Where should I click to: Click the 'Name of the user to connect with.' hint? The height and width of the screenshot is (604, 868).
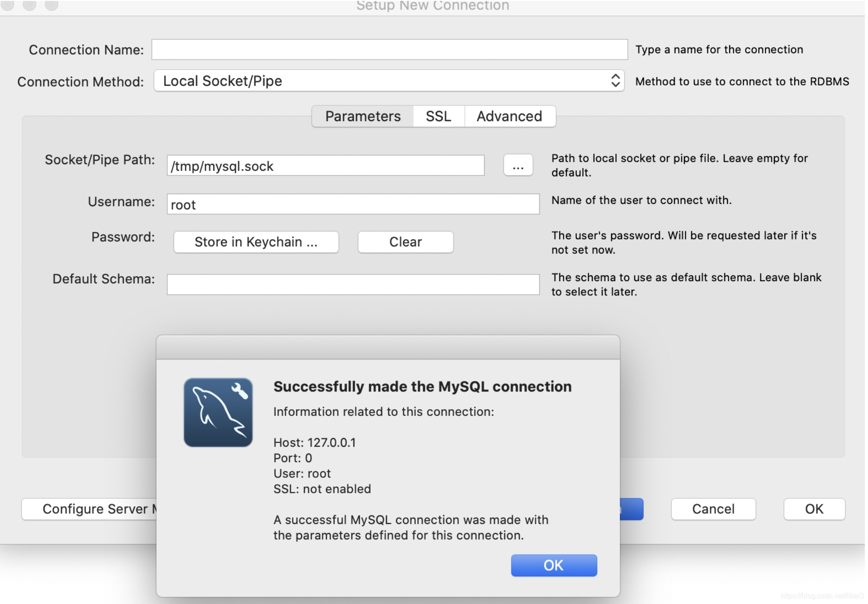point(642,200)
